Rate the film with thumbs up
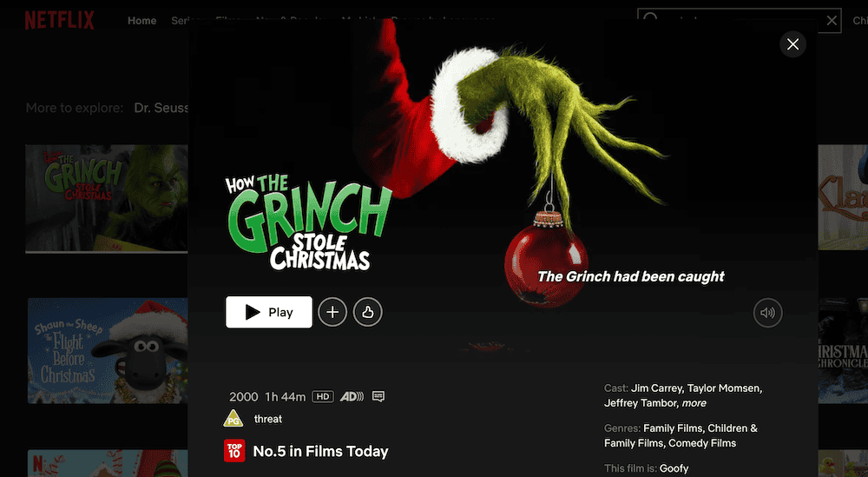Screen dimensions: 868x477 367,313
